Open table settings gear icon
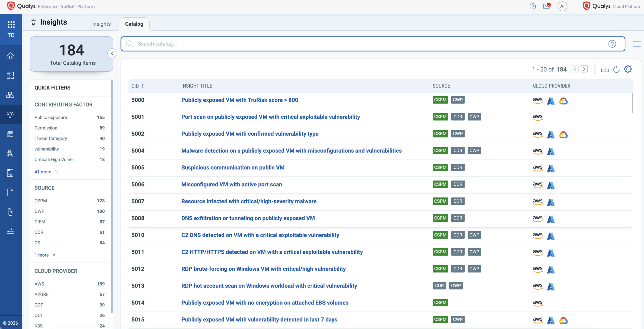 pos(628,69)
